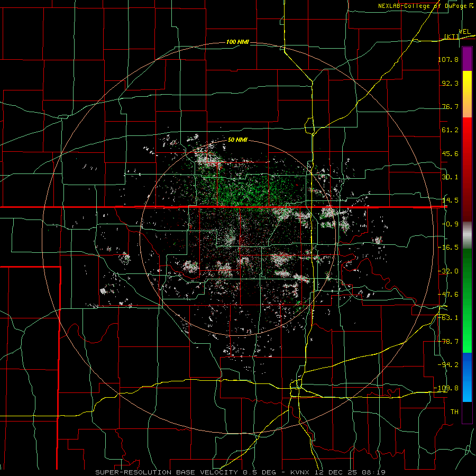Select the -0.9 velocity scale value
The width and height of the screenshot is (476, 476).
450,224
